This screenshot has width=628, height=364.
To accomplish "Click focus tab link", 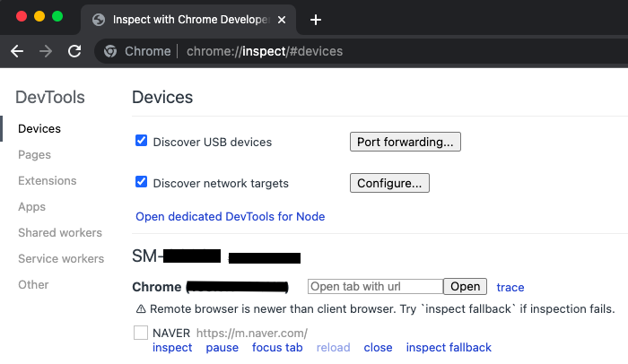I will pos(277,348).
